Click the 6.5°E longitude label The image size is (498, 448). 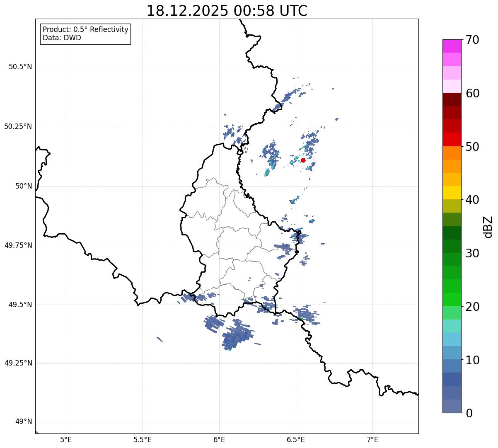click(296, 439)
